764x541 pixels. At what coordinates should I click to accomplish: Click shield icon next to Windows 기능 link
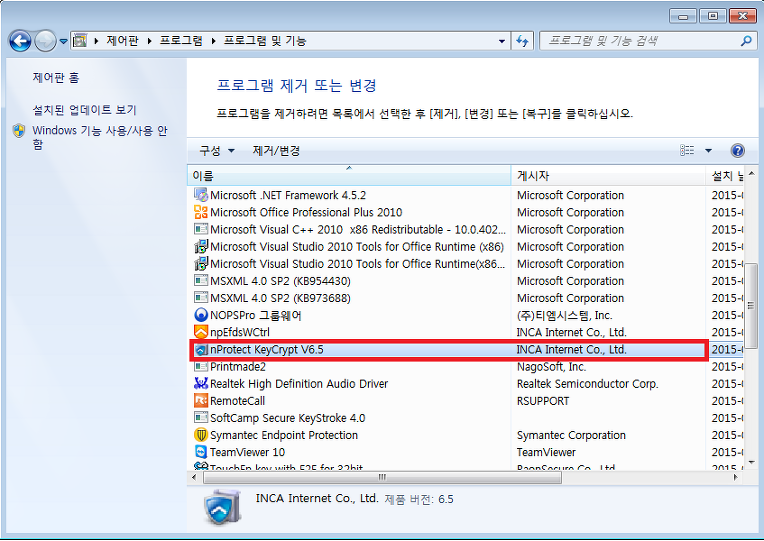point(19,131)
